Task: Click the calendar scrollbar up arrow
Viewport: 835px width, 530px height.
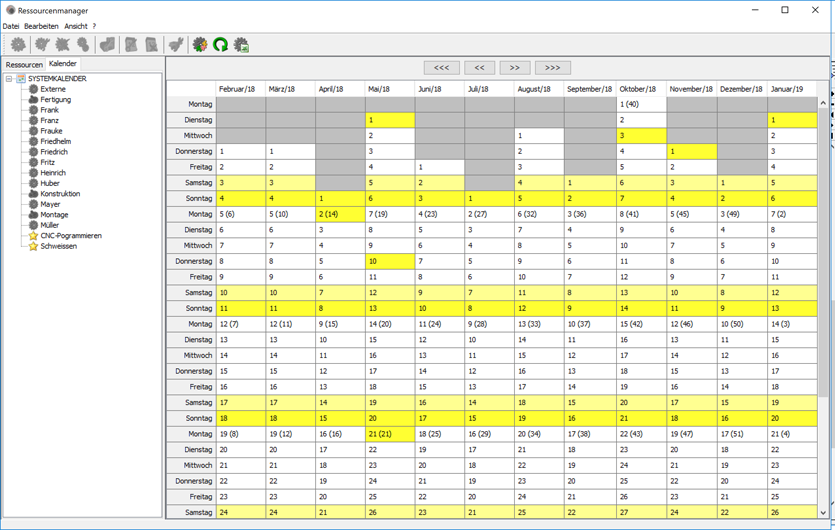Action: 823,103
